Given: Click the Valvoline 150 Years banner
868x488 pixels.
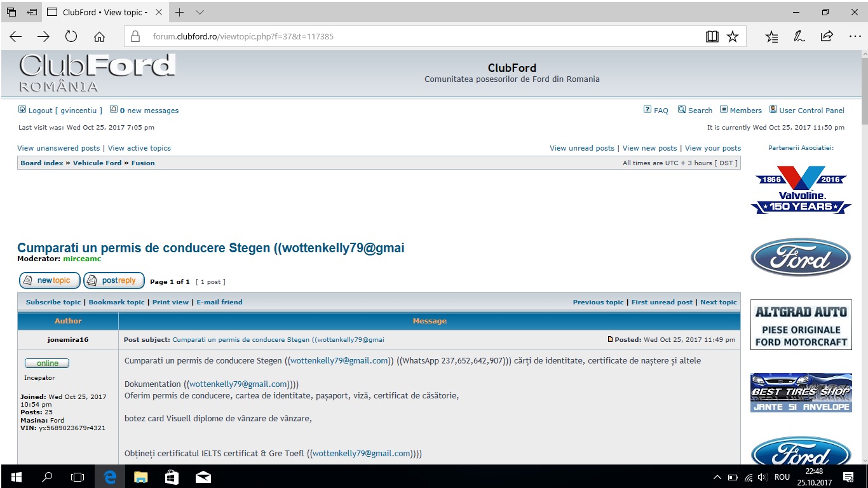Looking at the screenshot, I should pos(801,189).
